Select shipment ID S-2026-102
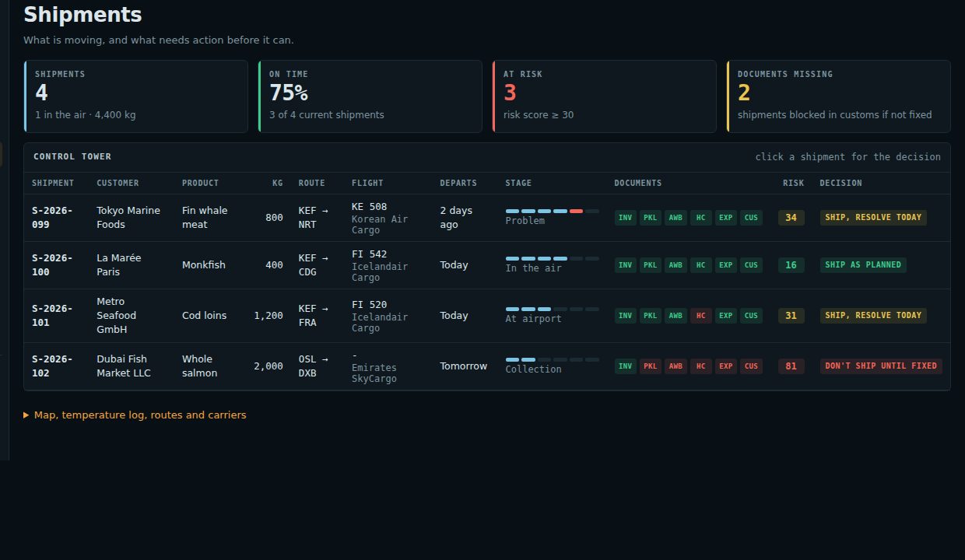Viewport: 965px width, 560px height. 52,366
